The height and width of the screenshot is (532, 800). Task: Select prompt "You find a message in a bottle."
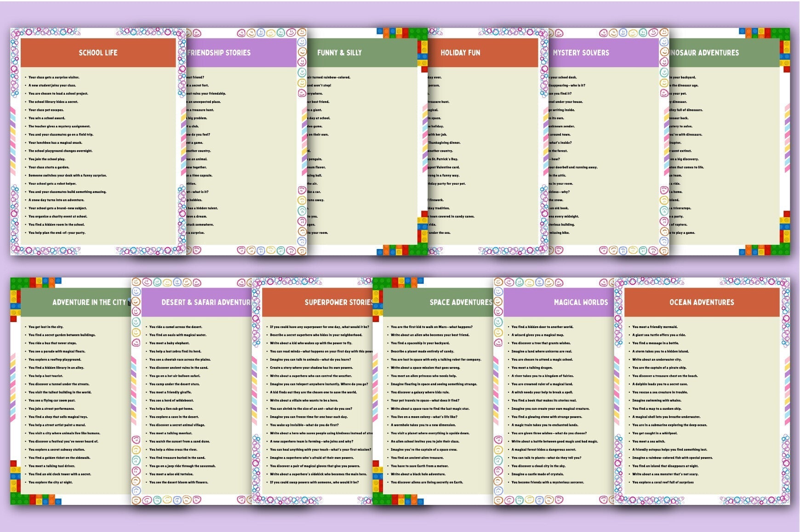point(656,343)
